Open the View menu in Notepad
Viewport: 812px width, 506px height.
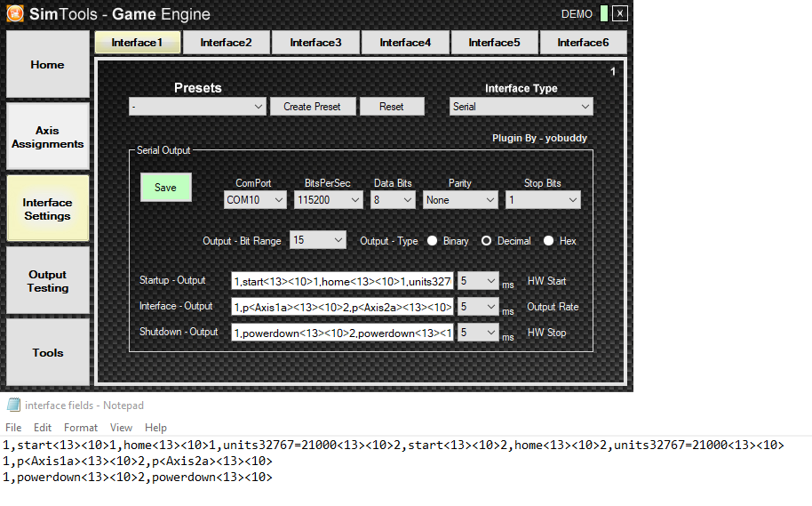[x=121, y=428]
